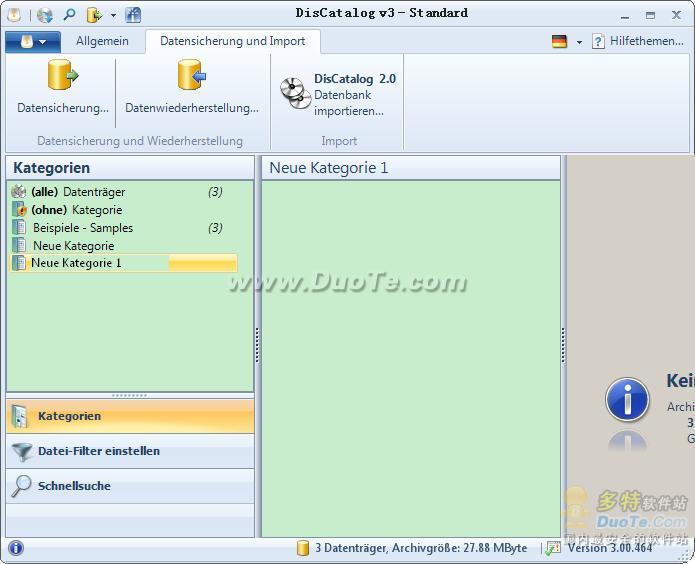Screen dimensions: 695x564
Task: Switch to the Allgemein tab
Action: (x=102, y=41)
